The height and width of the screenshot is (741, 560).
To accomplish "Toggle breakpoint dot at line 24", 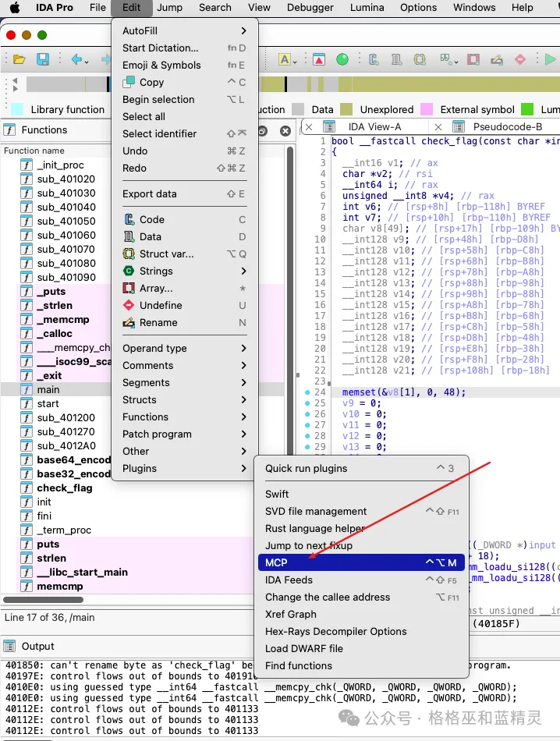I will click(307, 392).
